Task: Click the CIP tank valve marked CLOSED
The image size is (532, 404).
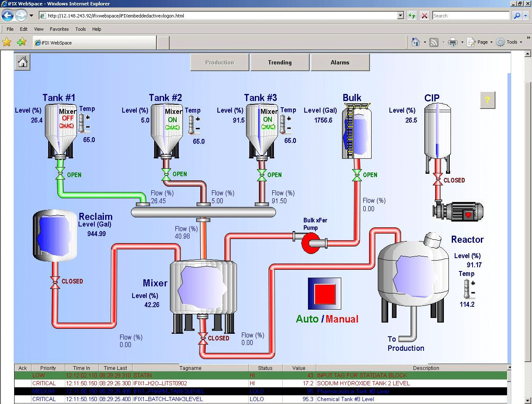Action: [437, 181]
